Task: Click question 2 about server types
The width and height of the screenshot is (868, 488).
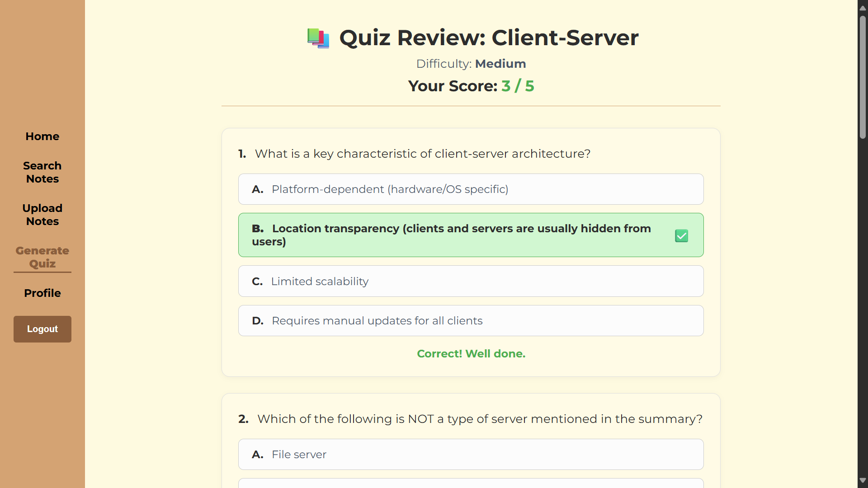Action: tap(479, 419)
